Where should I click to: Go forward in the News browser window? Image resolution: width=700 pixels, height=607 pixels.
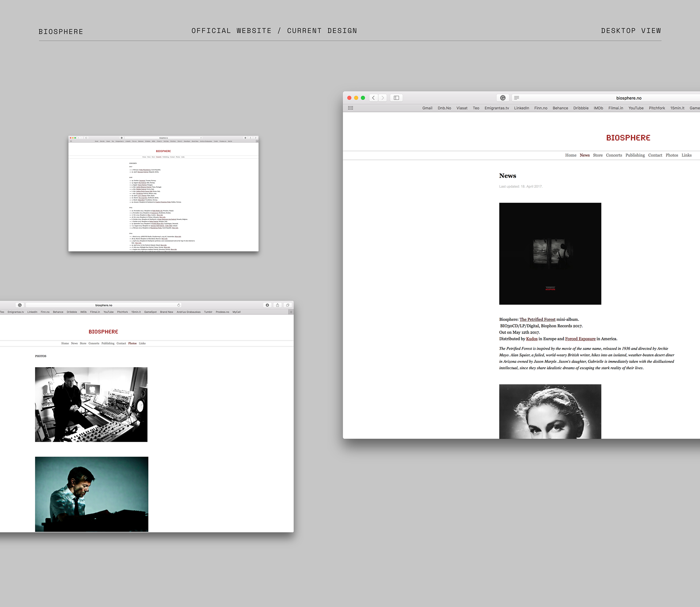coord(382,98)
